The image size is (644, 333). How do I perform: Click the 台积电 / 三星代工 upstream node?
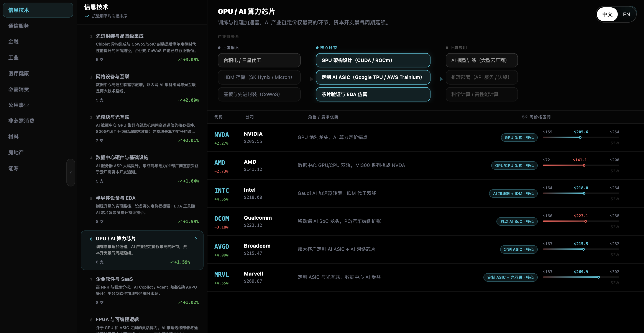pyautogui.click(x=259, y=60)
